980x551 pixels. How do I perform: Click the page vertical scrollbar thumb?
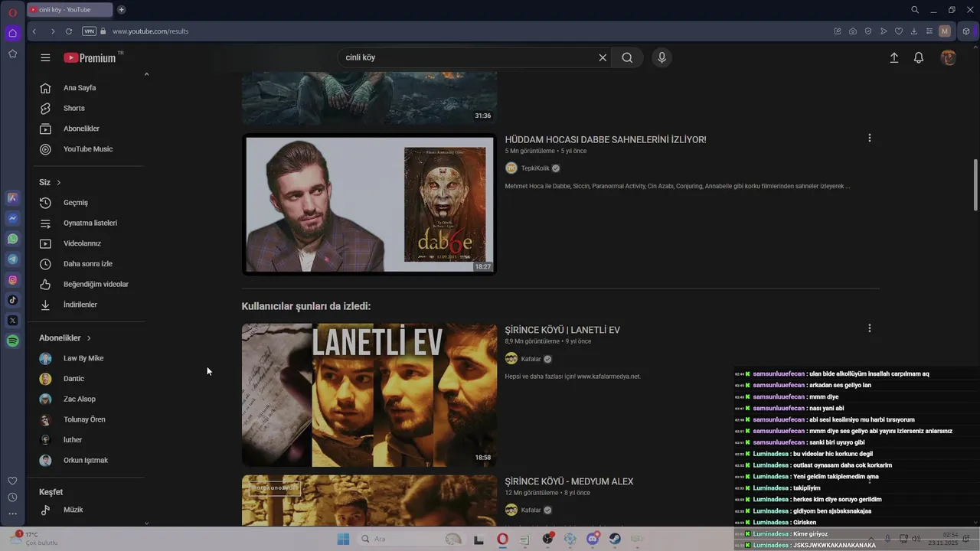pyautogui.click(x=975, y=185)
